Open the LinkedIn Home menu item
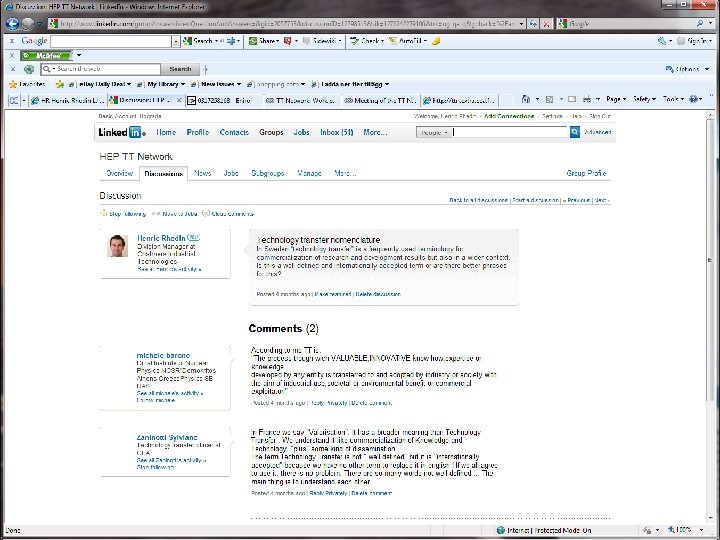 166,132
